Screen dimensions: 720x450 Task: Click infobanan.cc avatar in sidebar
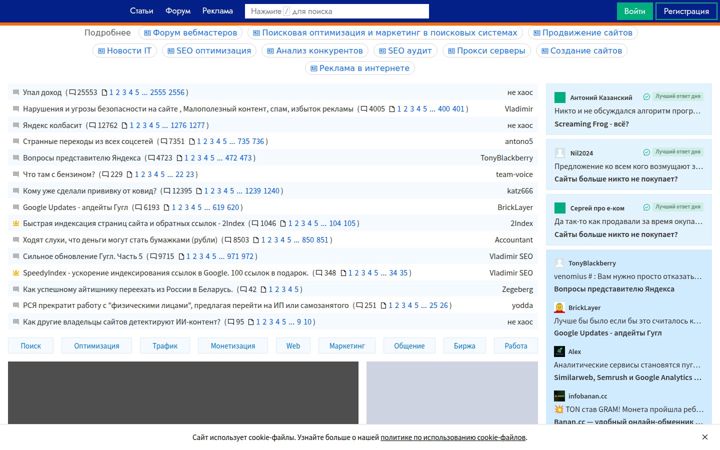[559, 396]
